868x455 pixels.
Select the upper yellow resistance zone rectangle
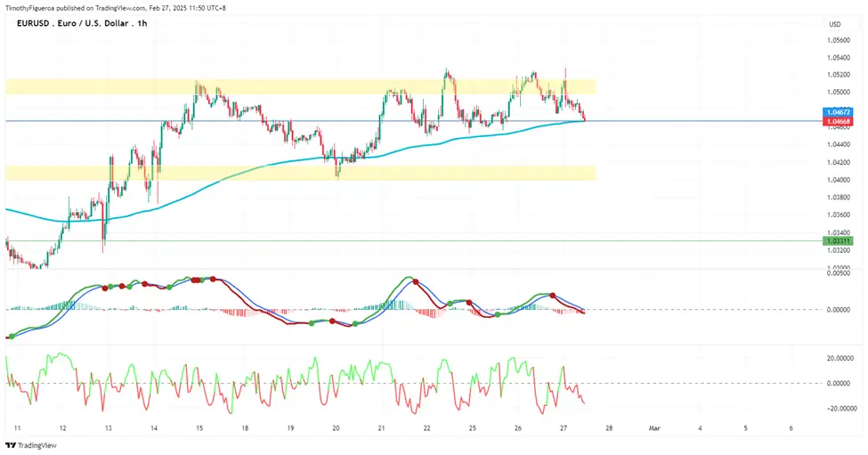(x=301, y=86)
